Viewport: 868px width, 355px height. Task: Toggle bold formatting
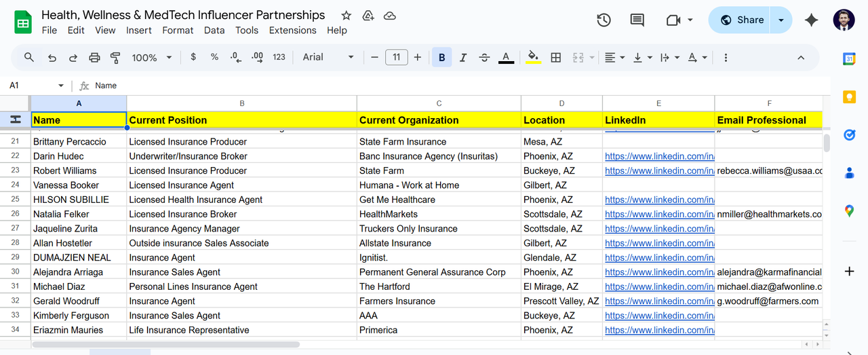[442, 58]
